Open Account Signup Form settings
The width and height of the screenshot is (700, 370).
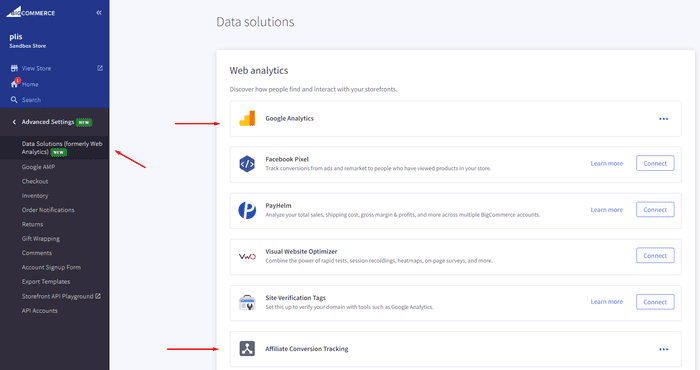pos(51,267)
